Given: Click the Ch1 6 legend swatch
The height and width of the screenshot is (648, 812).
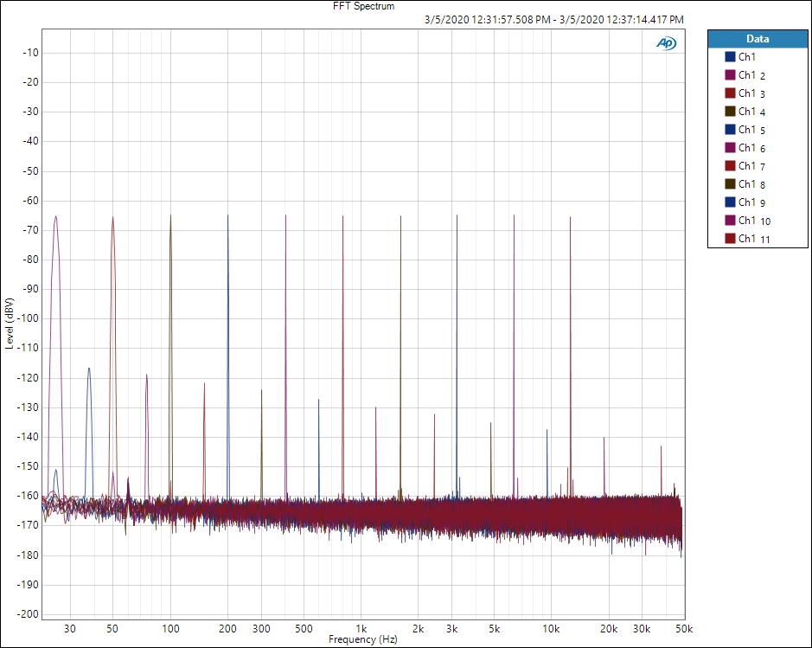Looking at the screenshot, I should click(730, 148).
